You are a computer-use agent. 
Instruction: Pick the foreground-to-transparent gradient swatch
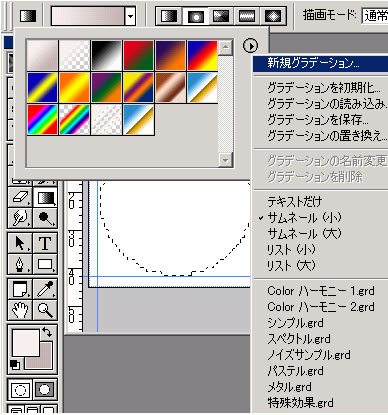[74, 55]
